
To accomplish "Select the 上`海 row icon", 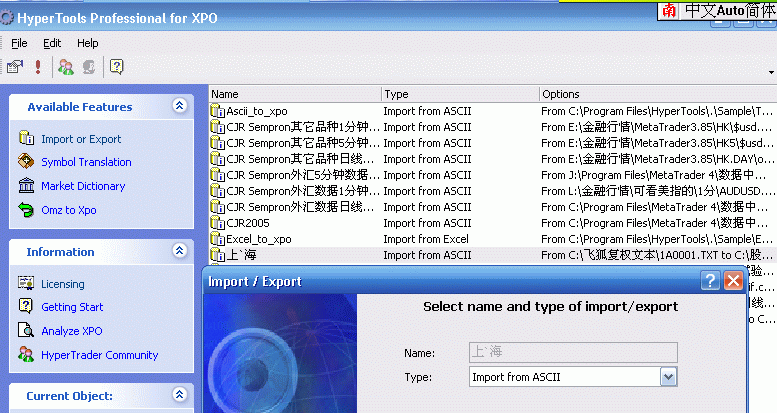I will click(218, 255).
